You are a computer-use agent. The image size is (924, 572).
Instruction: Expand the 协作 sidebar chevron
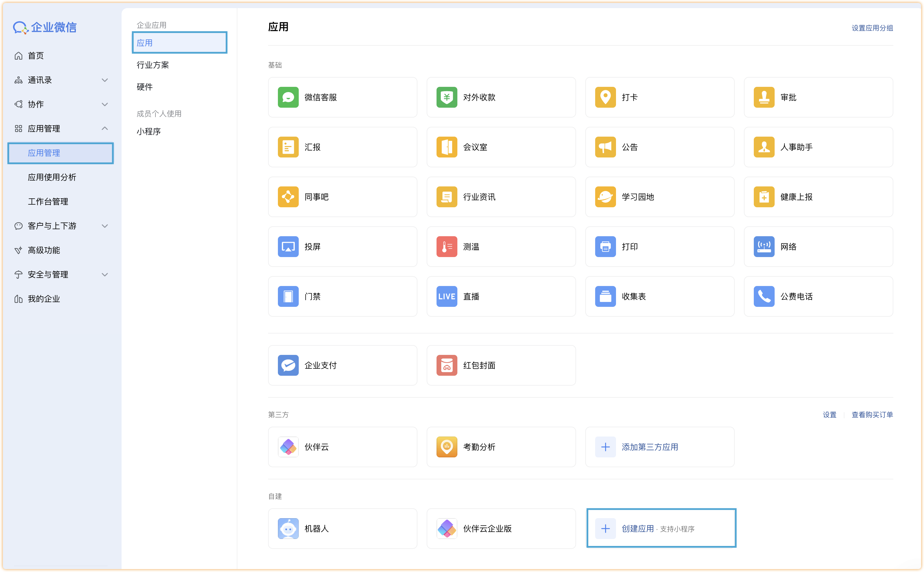105,104
